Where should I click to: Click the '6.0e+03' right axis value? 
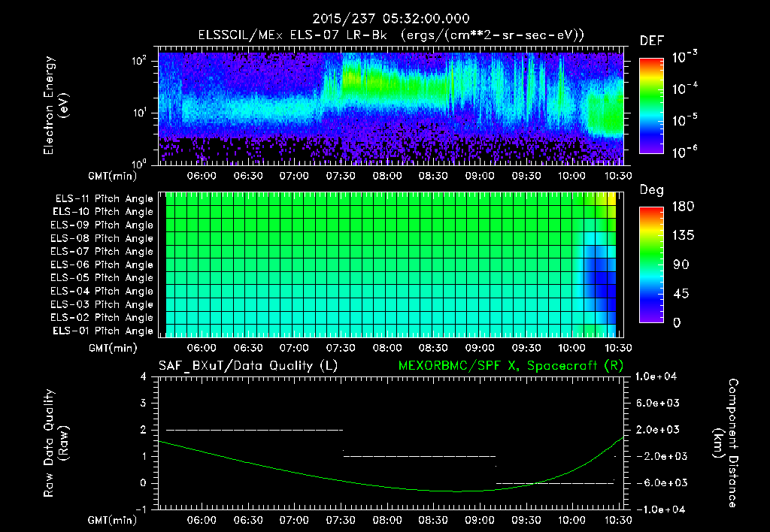click(657, 403)
